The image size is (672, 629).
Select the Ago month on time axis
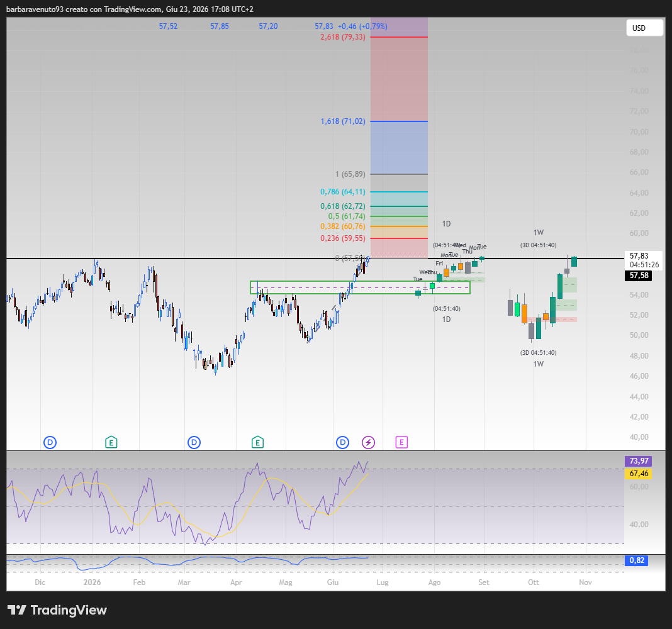click(434, 582)
